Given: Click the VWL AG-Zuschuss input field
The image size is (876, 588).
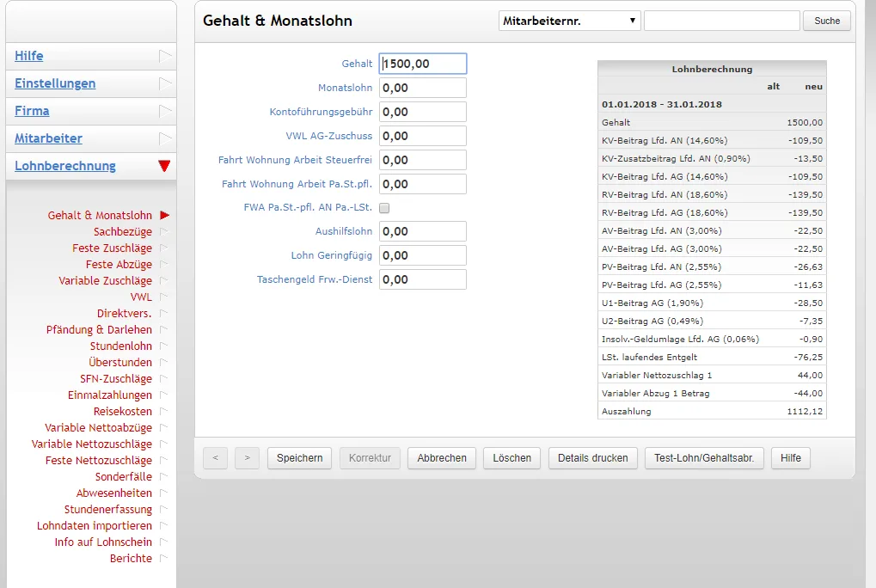Looking at the screenshot, I should point(423,136).
